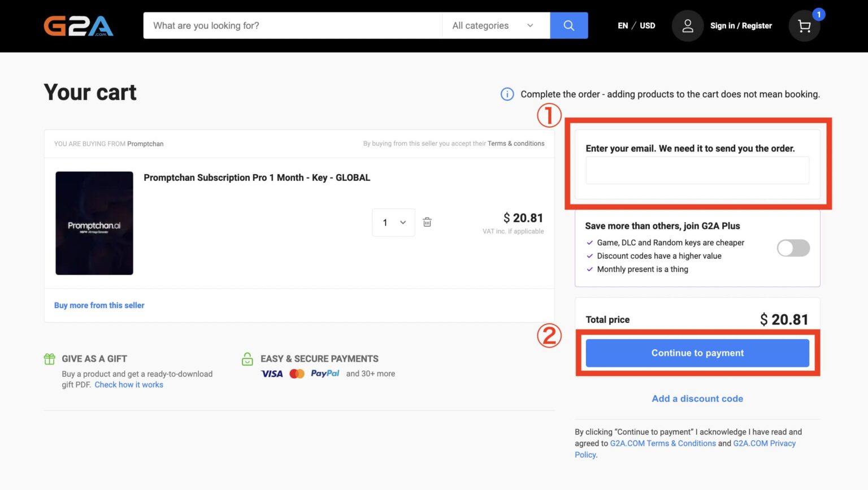Expand the quantity selector dropdown

coord(393,222)
